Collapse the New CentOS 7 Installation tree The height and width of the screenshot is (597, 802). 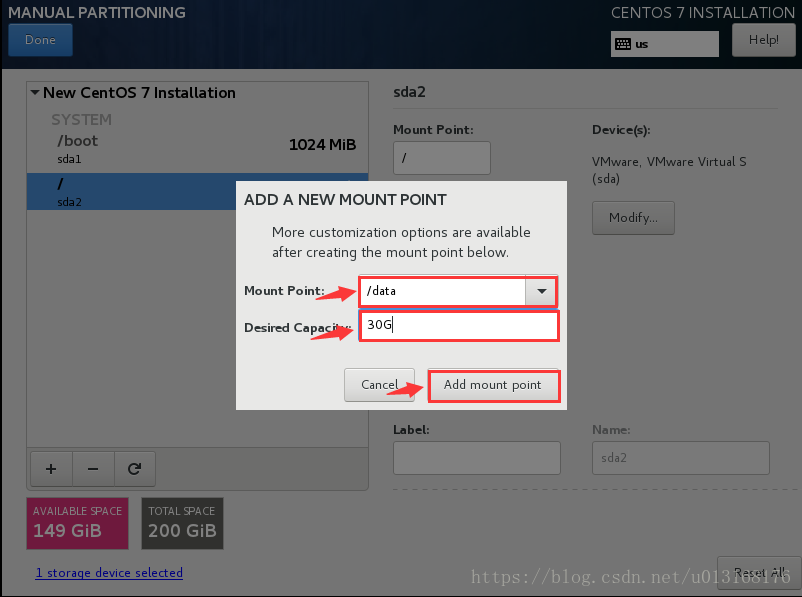35,93
